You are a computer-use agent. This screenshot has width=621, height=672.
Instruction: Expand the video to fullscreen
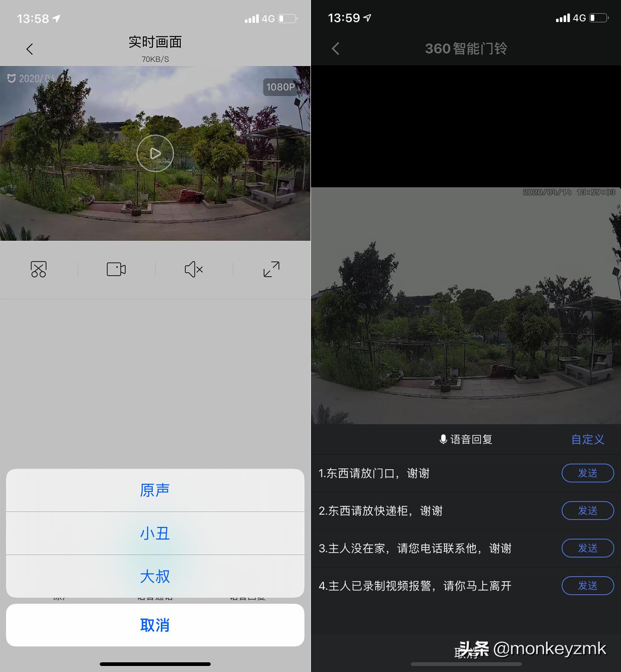click(272, 269)
